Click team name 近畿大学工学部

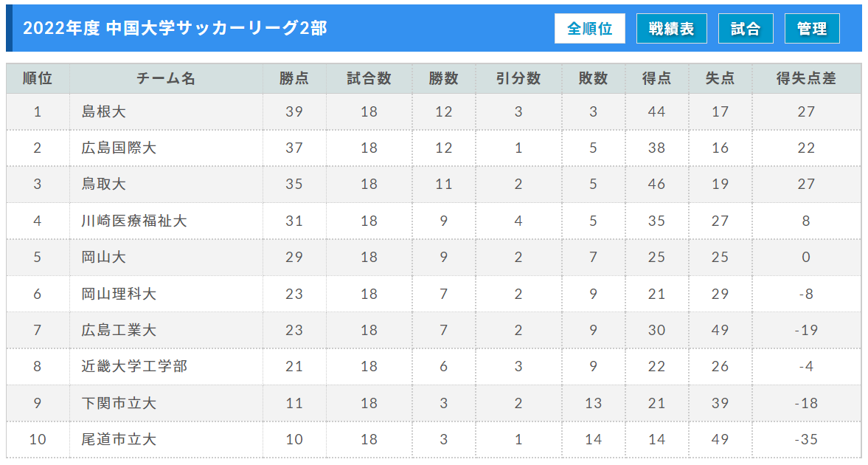[134, 366]
